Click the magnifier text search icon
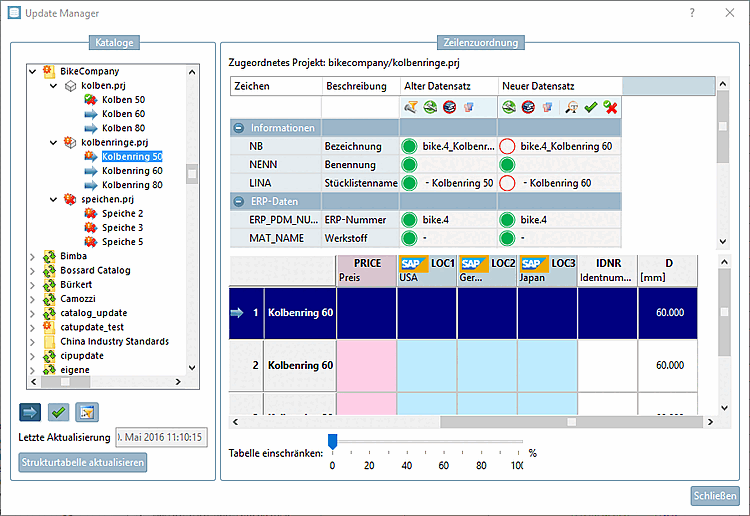The height and width of the screenshot is (516, 750). (571, 107)
